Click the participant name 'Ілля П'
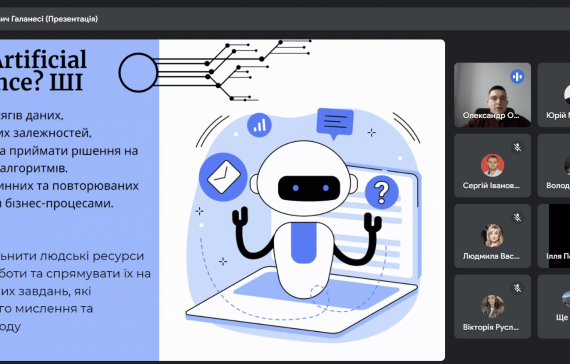570x364 pixels. click(558, 256)
